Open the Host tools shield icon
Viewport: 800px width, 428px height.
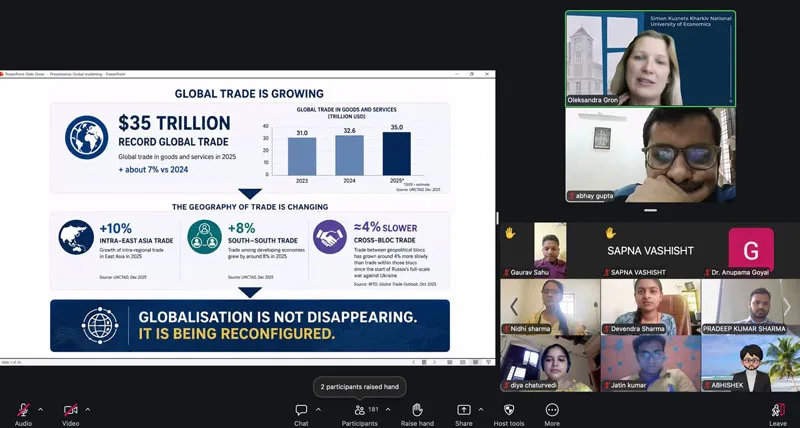(x=509, y=410)
